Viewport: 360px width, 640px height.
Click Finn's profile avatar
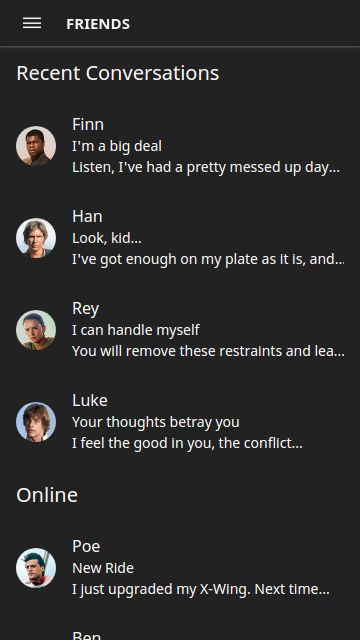[36, 146]
